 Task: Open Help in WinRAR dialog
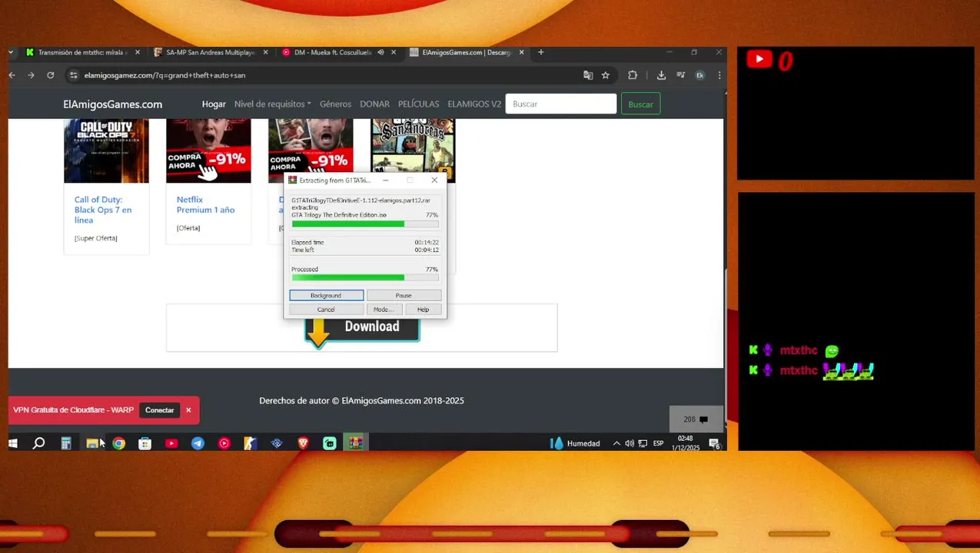point(423,310)
